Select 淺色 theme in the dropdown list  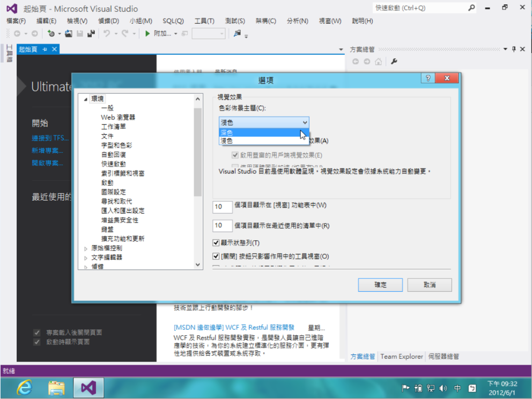264,141
